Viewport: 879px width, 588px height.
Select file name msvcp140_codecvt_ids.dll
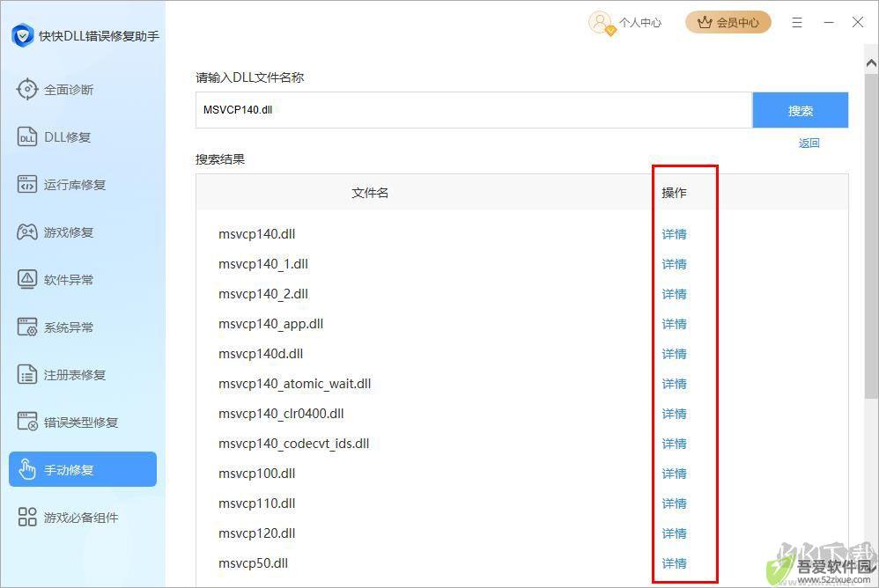click(x=294, y=444)
